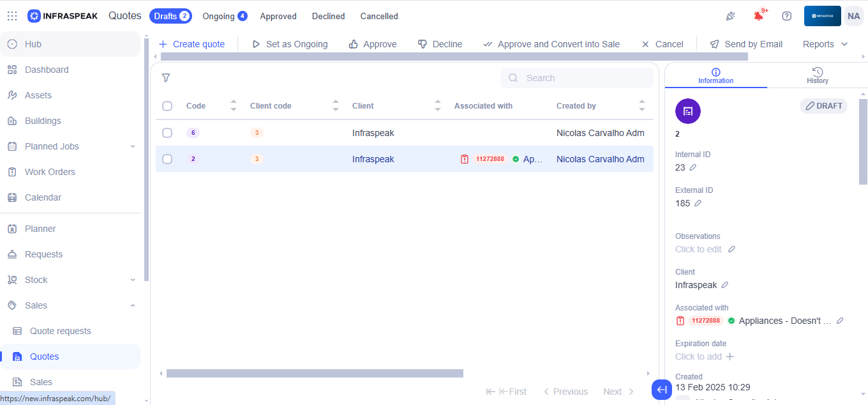Screen dimensions: 868x405
Task: Open Calendar in sidebar
Action: pyautogui.click(x=70, y=197)
